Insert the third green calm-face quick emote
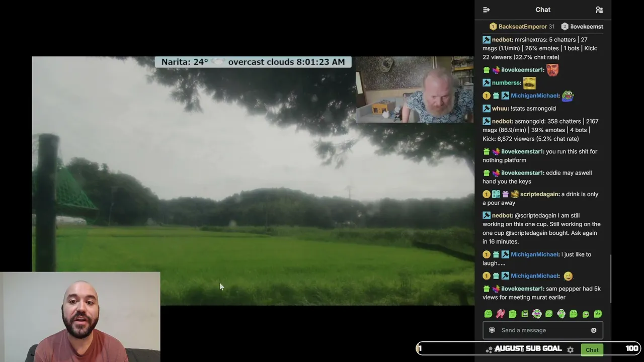Viewport: 644px width, 362px height. [512, 314]
